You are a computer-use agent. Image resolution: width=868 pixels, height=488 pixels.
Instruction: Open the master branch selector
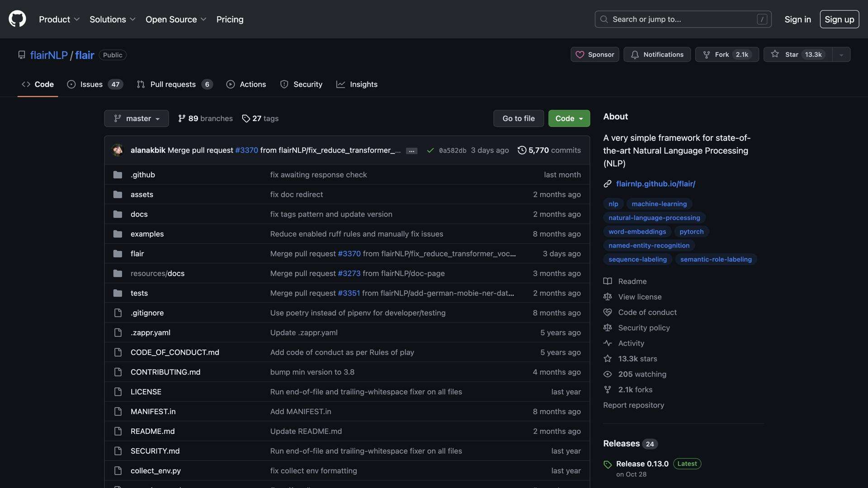pyautogui.click(x=136, y=118)
